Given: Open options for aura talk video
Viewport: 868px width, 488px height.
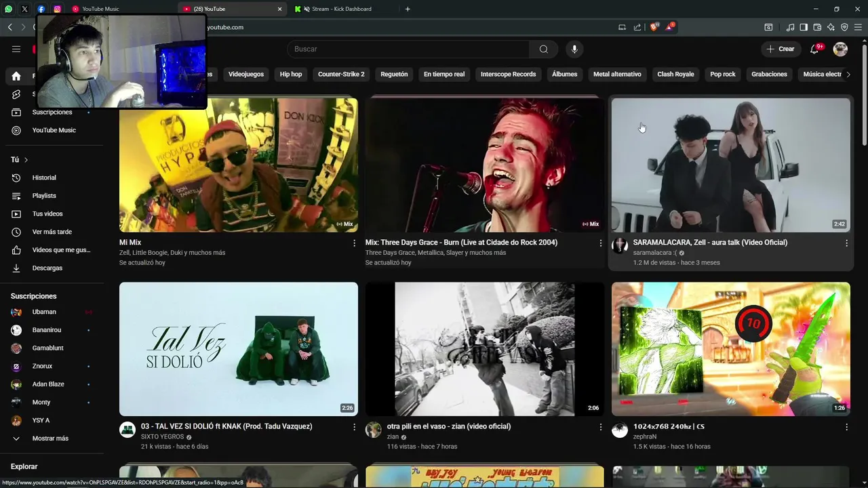Looking at the screenshot, I should [846, 243].
